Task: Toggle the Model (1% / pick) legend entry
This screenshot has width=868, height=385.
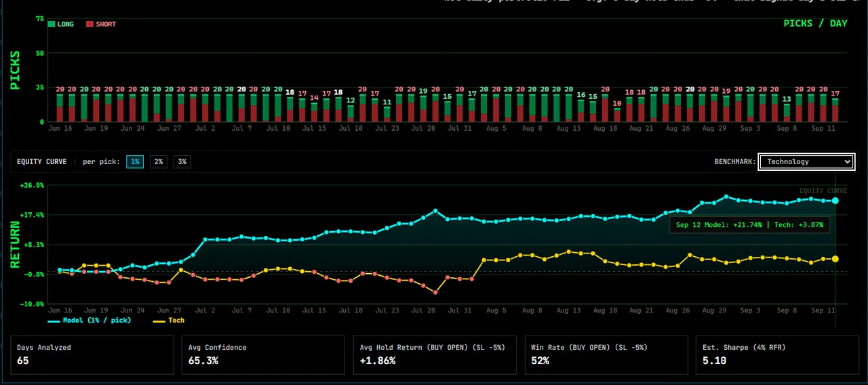Action: (89, 320)
